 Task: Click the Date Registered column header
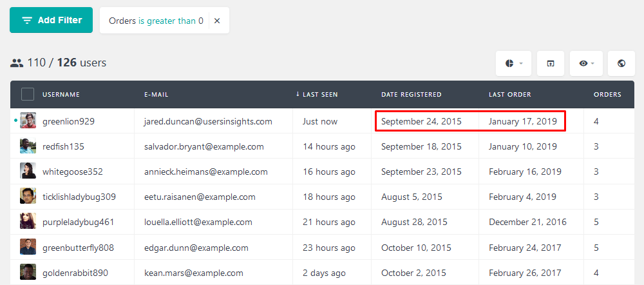coord(411,94)
